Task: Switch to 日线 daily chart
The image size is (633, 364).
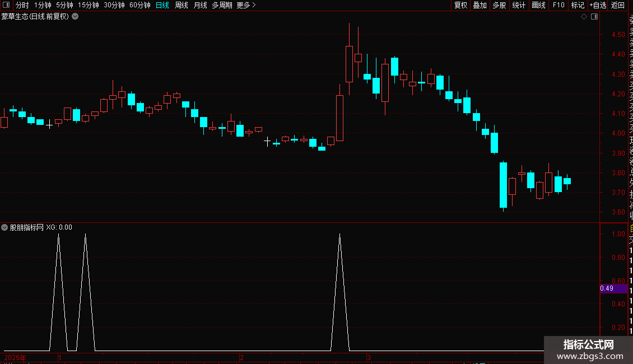Action: point(162,5)
